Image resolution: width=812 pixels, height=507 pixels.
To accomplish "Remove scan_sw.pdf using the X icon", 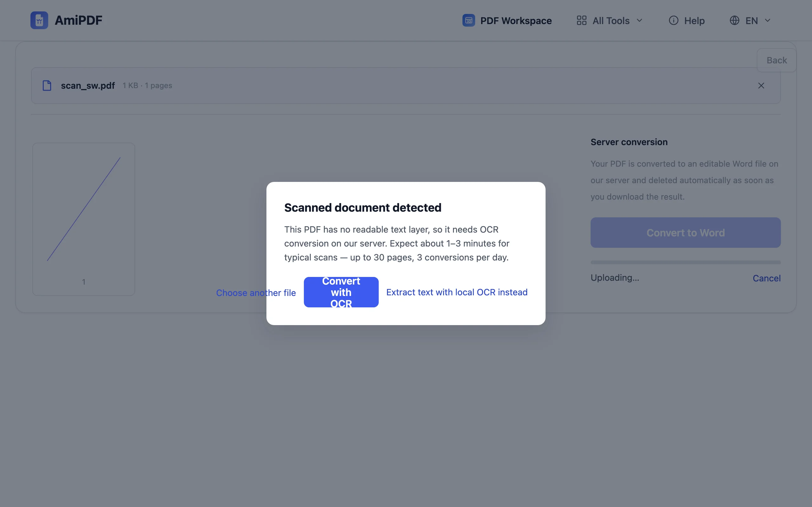I will [x=761, y=86].
